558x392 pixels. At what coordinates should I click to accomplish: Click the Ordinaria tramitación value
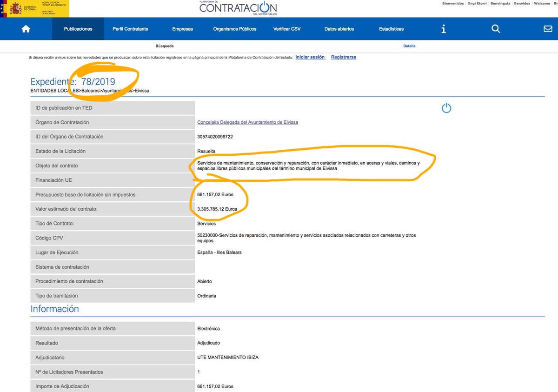(206, 296)
